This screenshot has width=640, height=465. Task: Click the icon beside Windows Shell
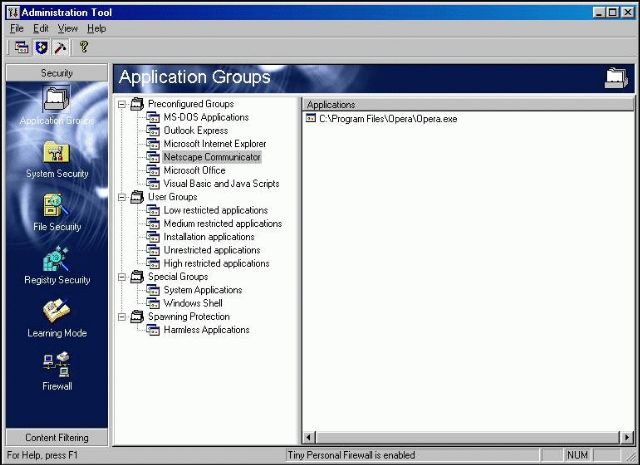pyautogui.click(x=153, y=303)
